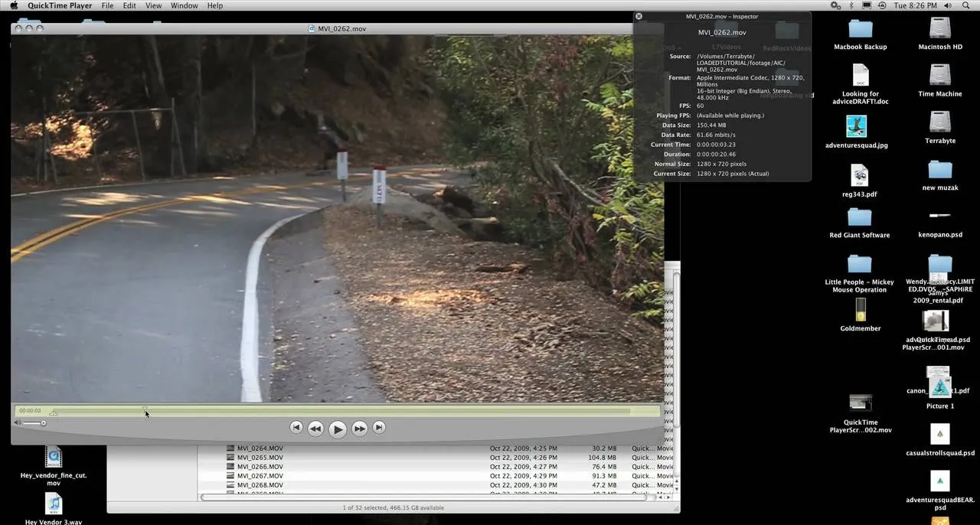Select the reg343.pdf file
The image size is (980, 525).
(x=860, y=175)
